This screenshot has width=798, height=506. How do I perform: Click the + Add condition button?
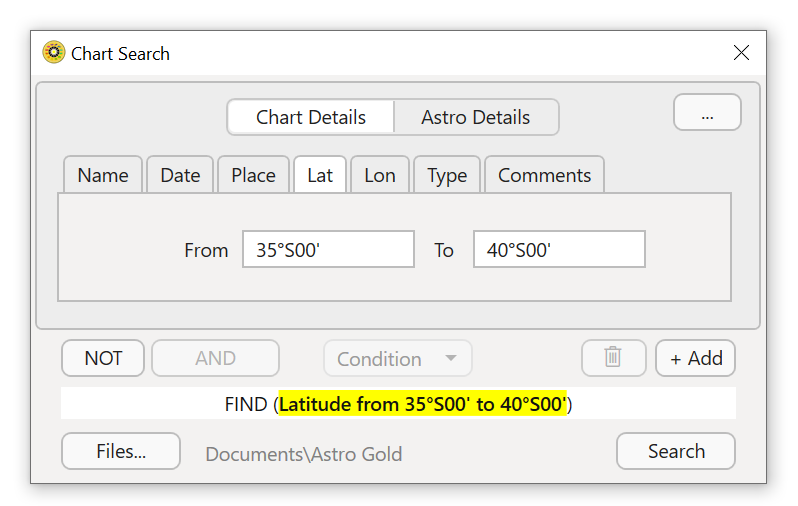[x=696, y=358]
